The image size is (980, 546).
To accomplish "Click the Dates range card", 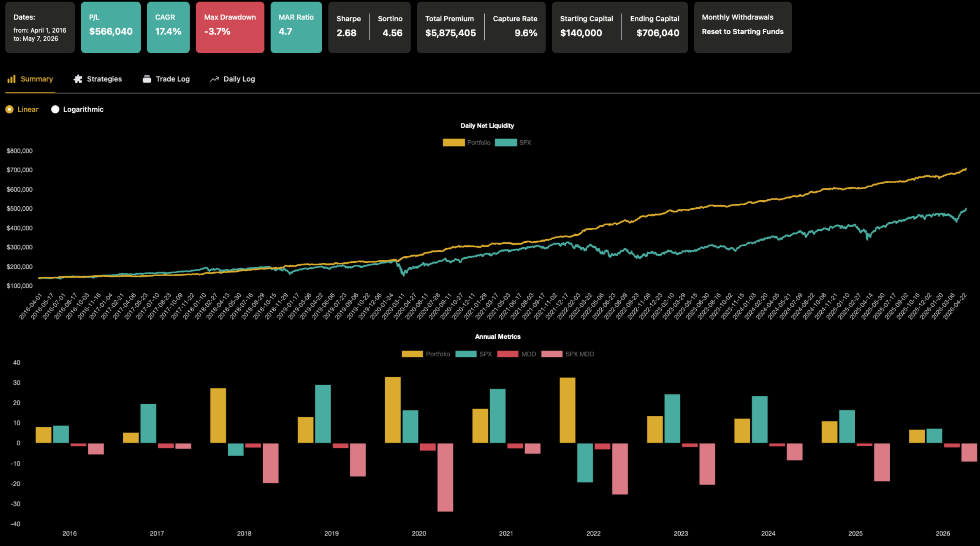I will pos(40,27).
